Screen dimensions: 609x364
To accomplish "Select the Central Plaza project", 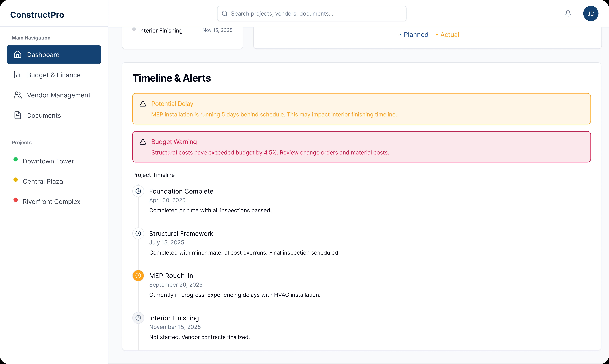I will click(43, 182).
